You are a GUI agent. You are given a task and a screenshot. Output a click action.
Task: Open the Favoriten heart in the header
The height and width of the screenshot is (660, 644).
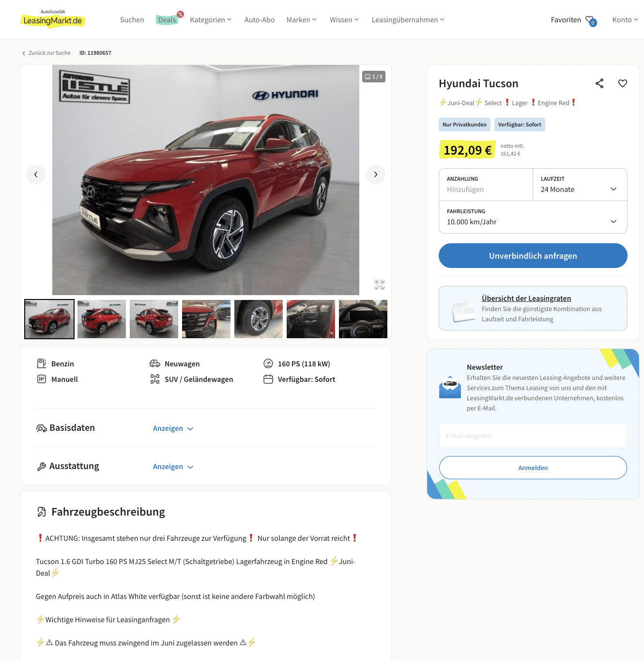591,20
